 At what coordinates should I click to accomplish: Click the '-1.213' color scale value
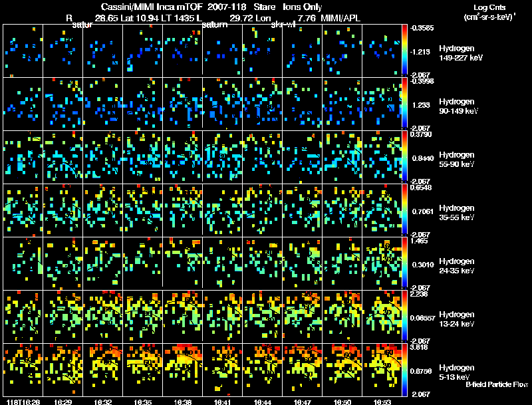tap(420, 52)
